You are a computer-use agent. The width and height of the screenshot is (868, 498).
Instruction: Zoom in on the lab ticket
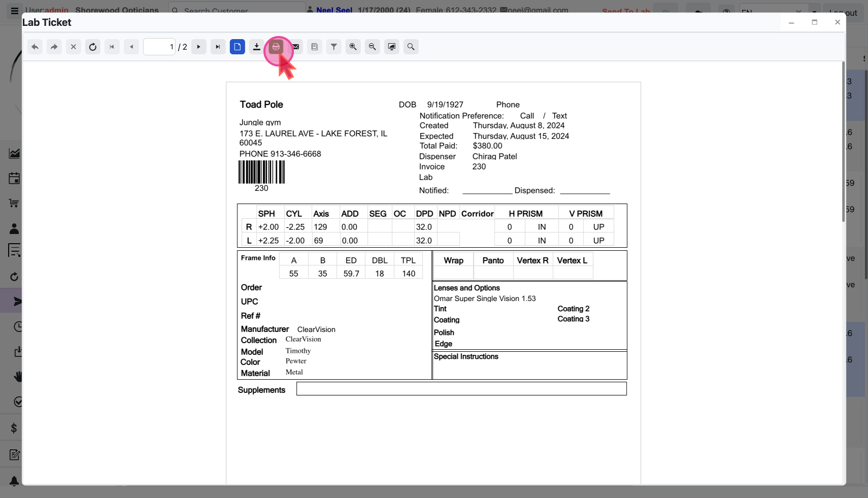tap(353, 47)
